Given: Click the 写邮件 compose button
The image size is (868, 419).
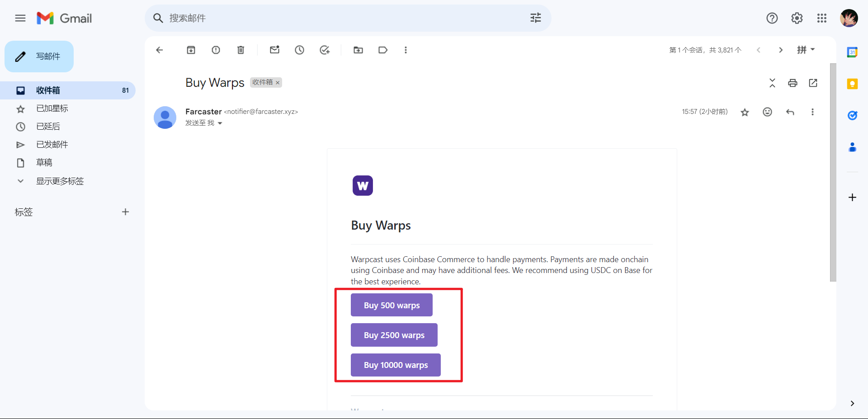Looking at the screenshot, I should point(39,56).
